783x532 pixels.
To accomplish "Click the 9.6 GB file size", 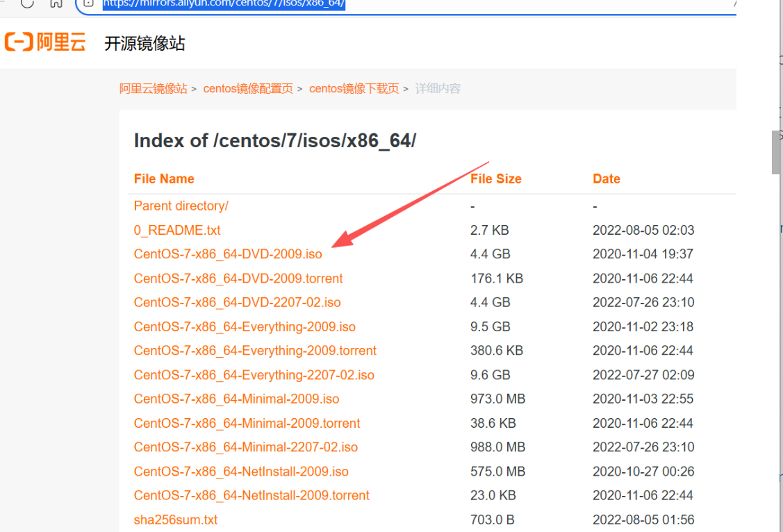I will click(x=490, y=375).
